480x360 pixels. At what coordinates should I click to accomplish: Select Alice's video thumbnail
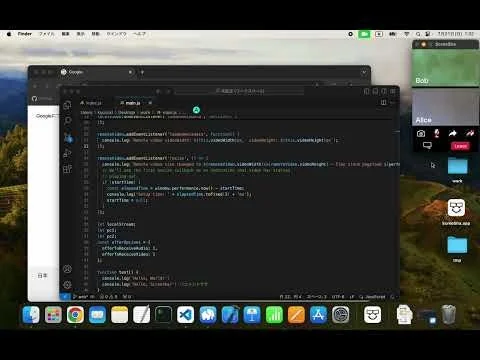click(x=445, y=107)
